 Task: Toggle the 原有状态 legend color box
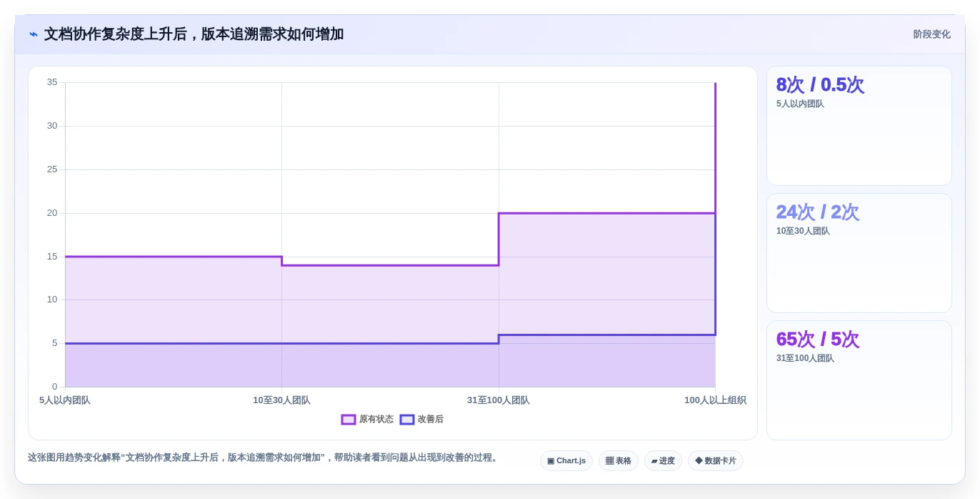(x=349, y=420)
